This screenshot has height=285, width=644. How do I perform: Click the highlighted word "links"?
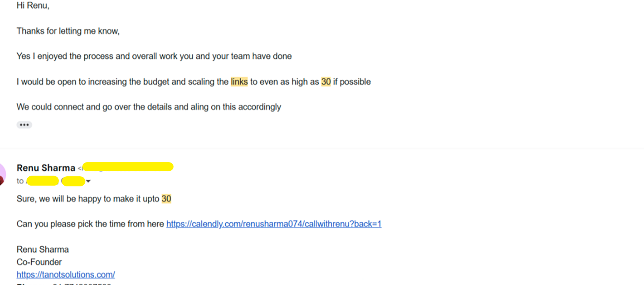[239, 82]
